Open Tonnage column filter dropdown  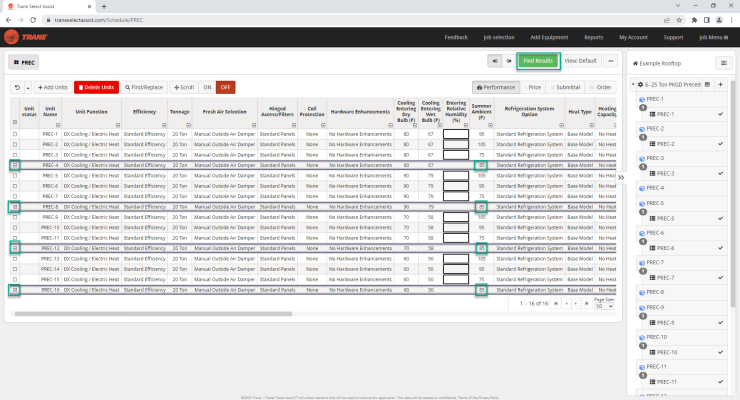(188, 125)
